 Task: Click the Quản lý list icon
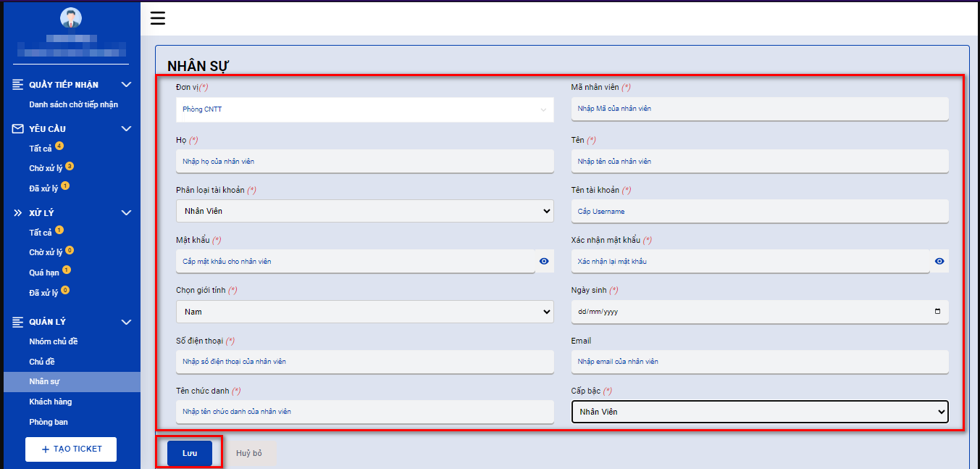tap(18, 322)
